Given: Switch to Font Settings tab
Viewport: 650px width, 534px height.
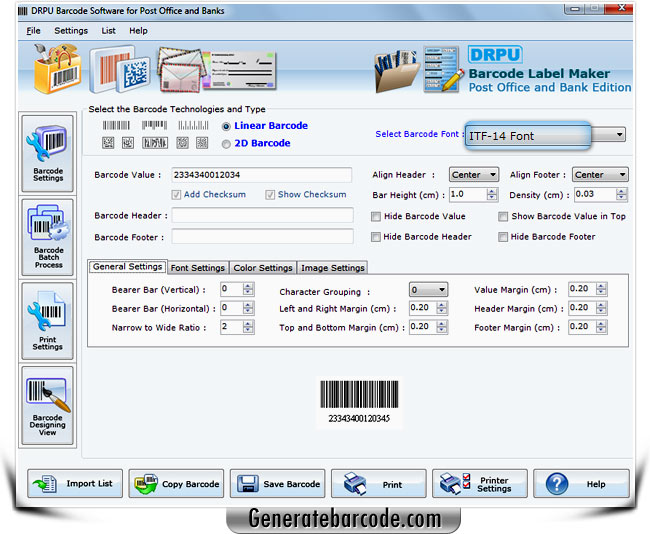Looking at the screenshot, I should pos(198,268).
